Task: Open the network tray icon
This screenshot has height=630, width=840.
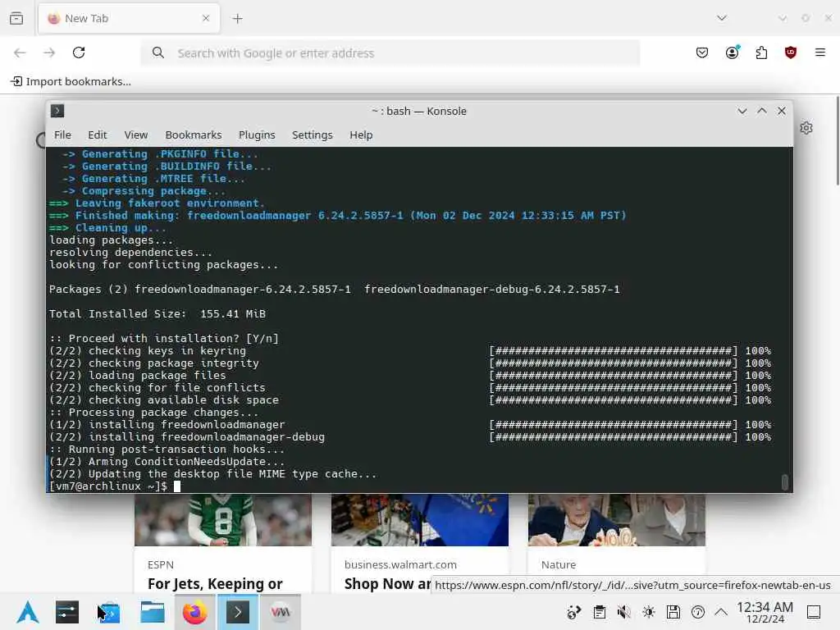Action: click(573, 612)
